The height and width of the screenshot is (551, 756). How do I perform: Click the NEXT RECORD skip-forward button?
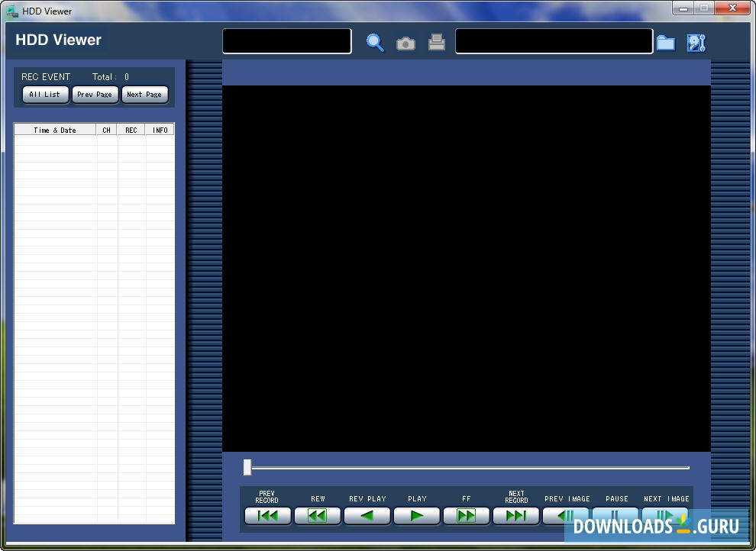tap(516, 516)
